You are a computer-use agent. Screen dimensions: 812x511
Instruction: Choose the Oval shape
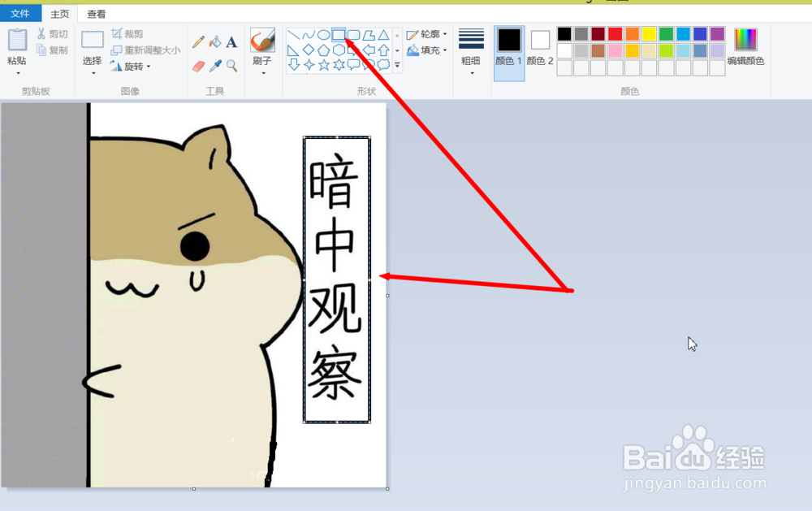pyautogui.click(x=324, y=35)
